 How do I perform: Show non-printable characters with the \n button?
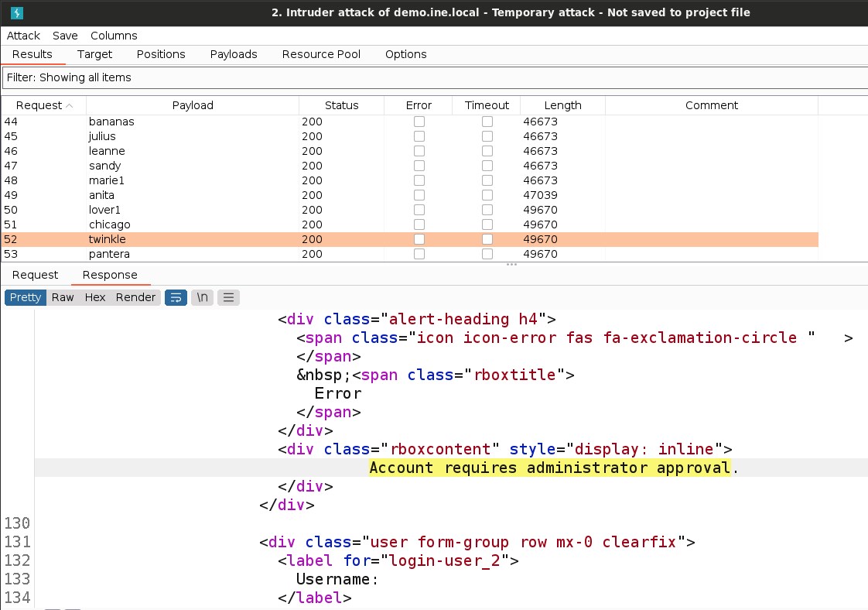[x=202, y=297]
